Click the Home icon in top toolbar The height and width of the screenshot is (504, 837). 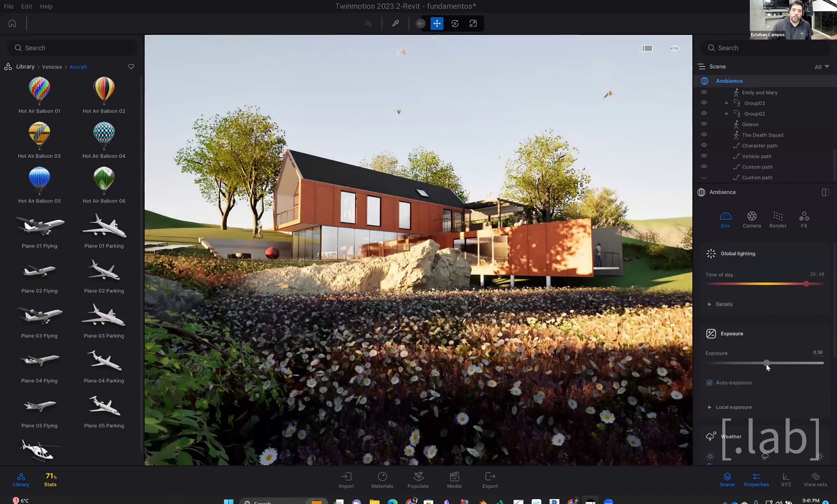coord(12,24)
